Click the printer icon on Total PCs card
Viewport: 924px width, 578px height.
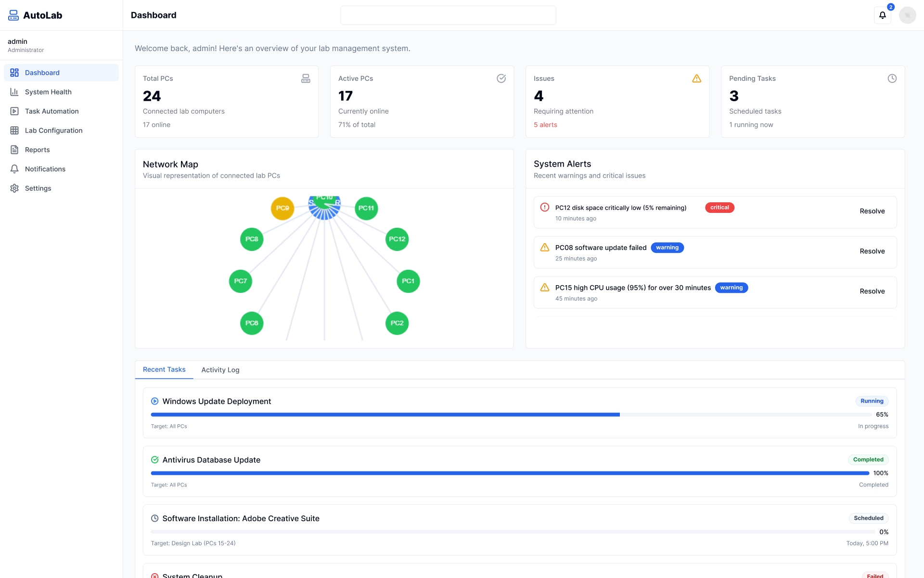pos(306,78)
